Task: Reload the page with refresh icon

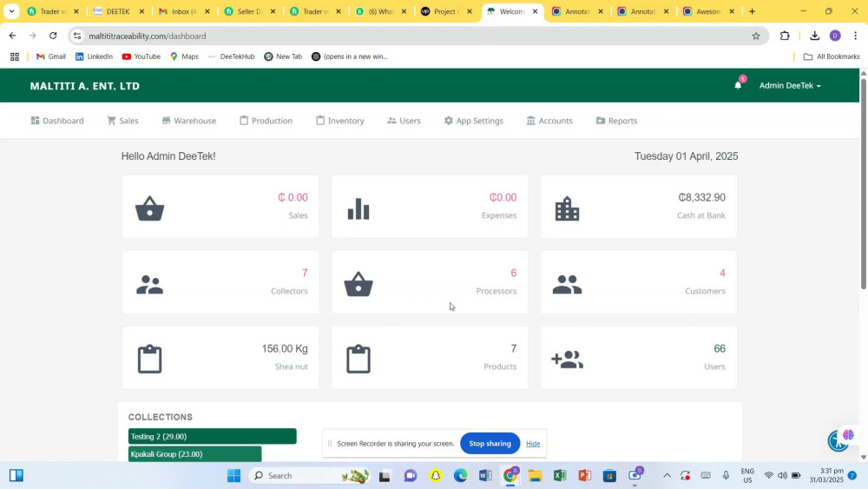Action: (53, 36)
